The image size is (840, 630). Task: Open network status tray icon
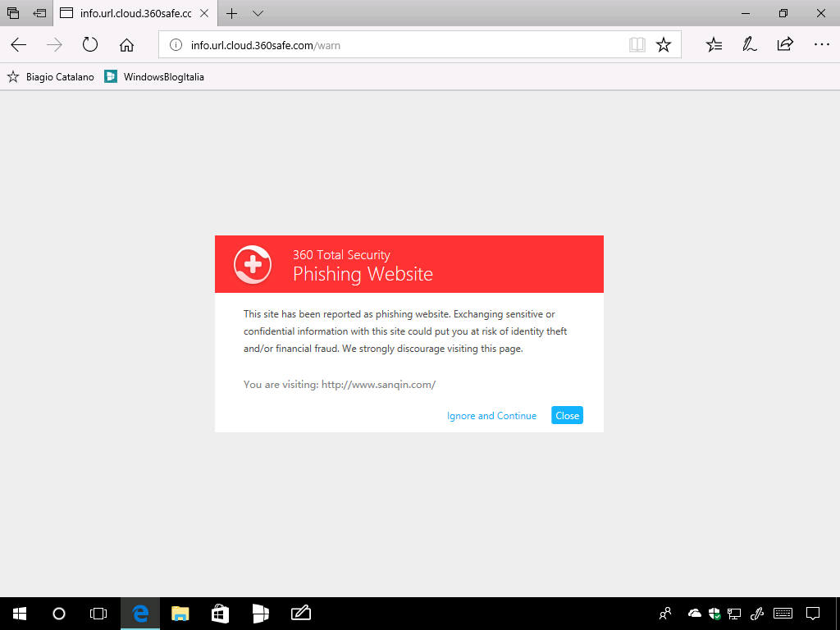(734, 614)
